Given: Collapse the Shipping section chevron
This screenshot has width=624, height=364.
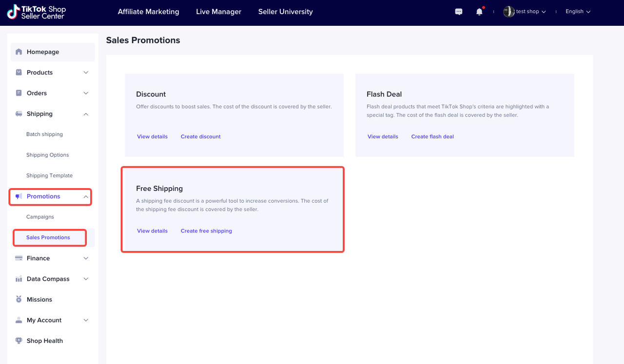Looking at the screenshot, I should click(86, 114).
